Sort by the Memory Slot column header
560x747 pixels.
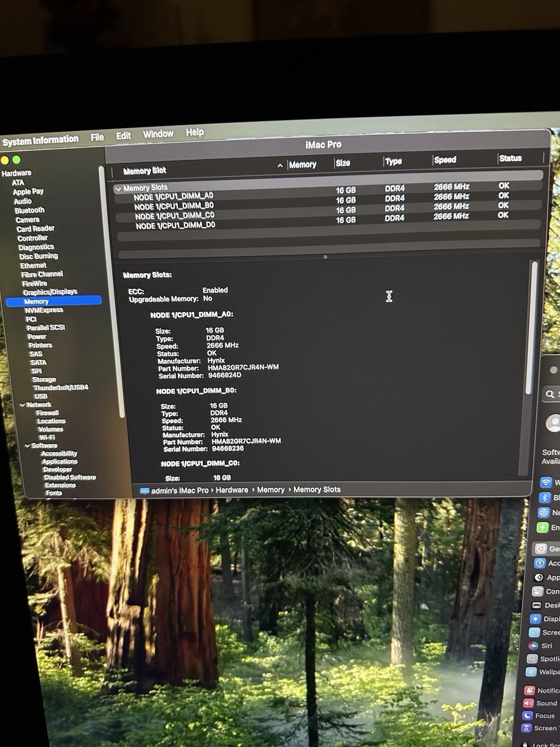(145, 171)
